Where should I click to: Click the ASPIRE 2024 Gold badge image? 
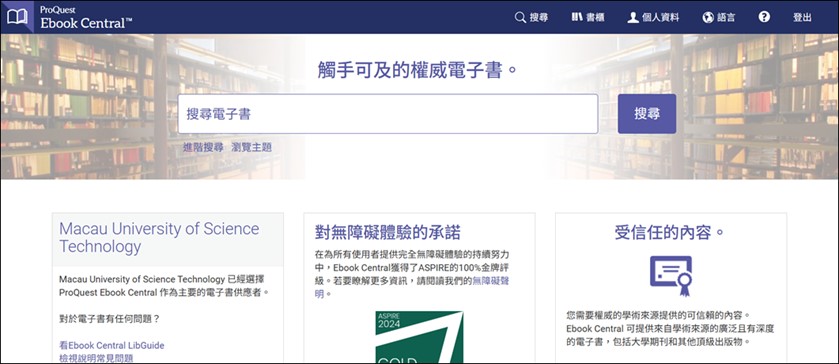419,337
